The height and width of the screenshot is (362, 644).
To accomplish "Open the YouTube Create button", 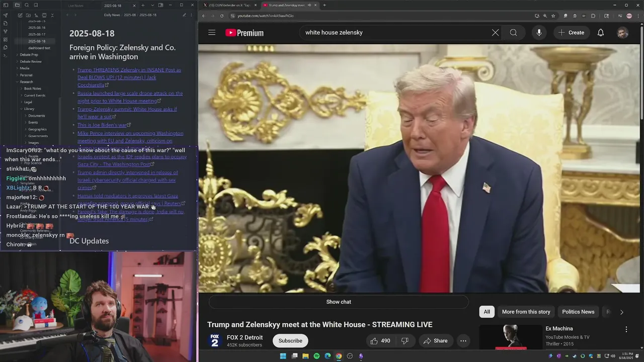I will [571, 33].
